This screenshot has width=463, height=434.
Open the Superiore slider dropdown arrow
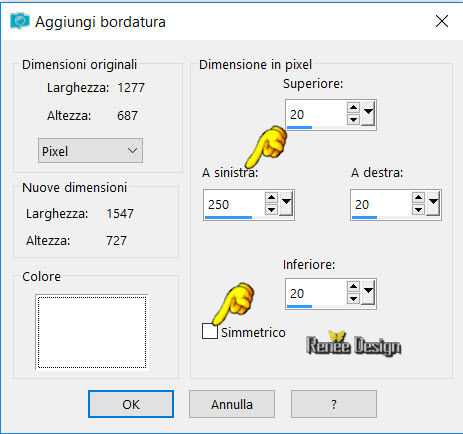click(368, 114)
